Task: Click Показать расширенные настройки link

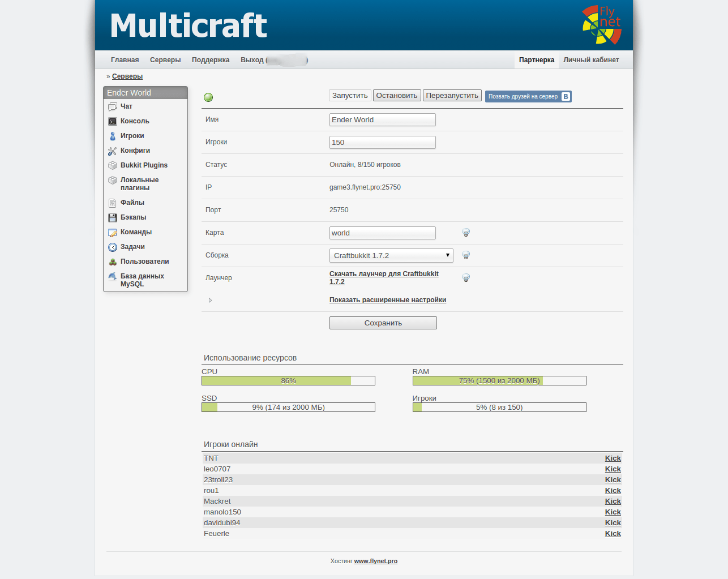Action: (x=388, y=300)
